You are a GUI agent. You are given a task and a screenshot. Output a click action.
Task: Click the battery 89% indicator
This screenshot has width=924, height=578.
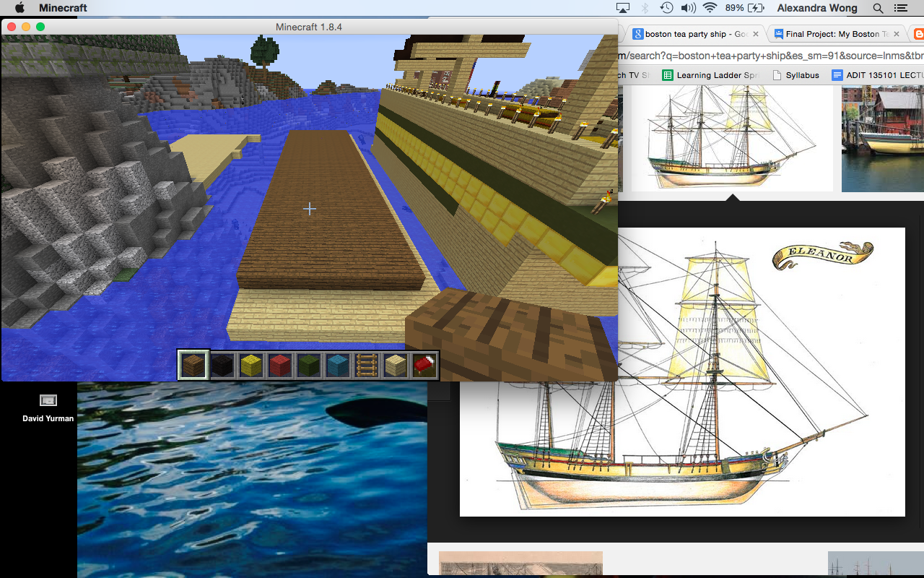[745, 8]
